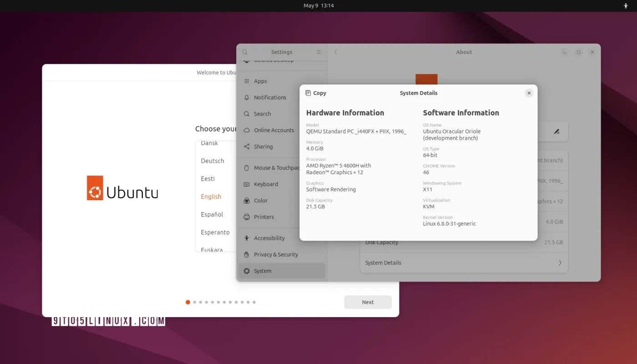Viewport: 637px width, 364px height.
Task: Click the mouse icon in sidebar
Action: click(247, 168)
